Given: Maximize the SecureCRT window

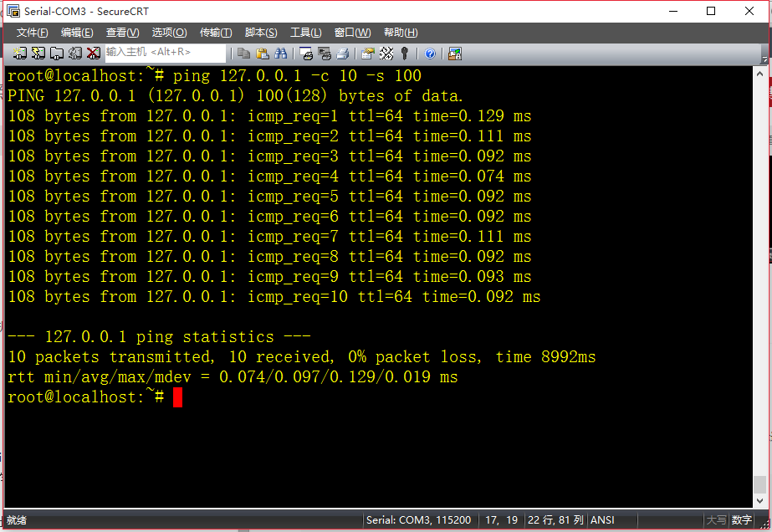Looking at the screenshot, I should [x=711, y=11].
